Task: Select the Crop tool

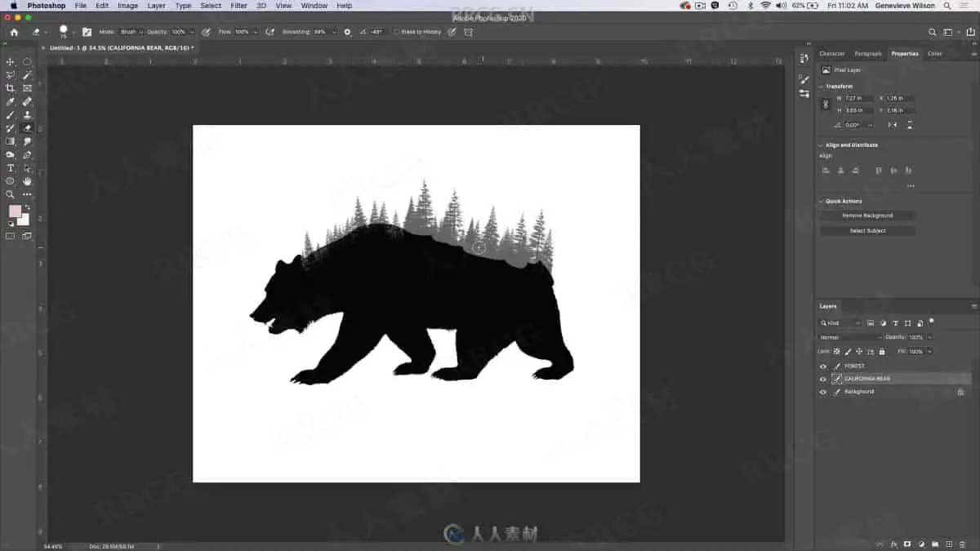Action: (x=11, y=88)
